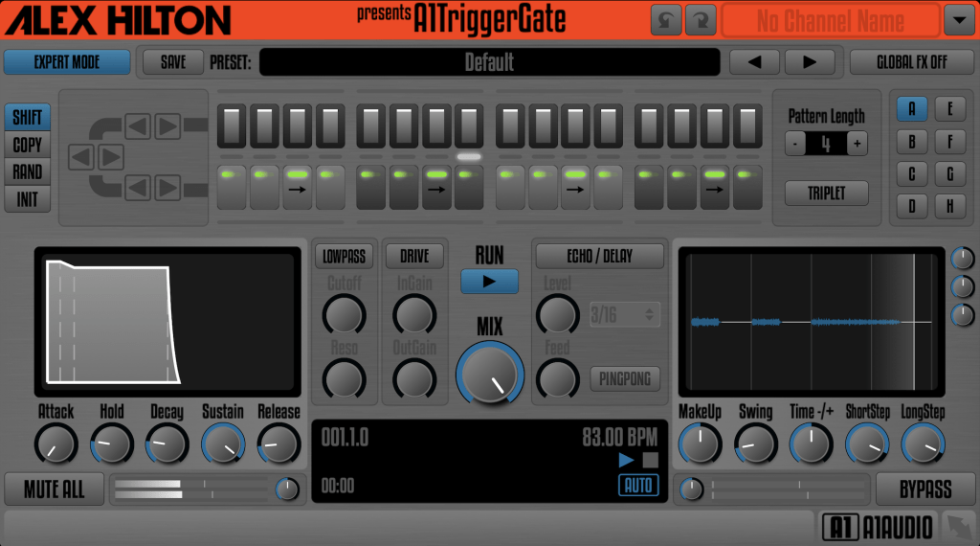Toggle EXPERT MODE
Screen dimensions: 980x546
click(67, 62)
